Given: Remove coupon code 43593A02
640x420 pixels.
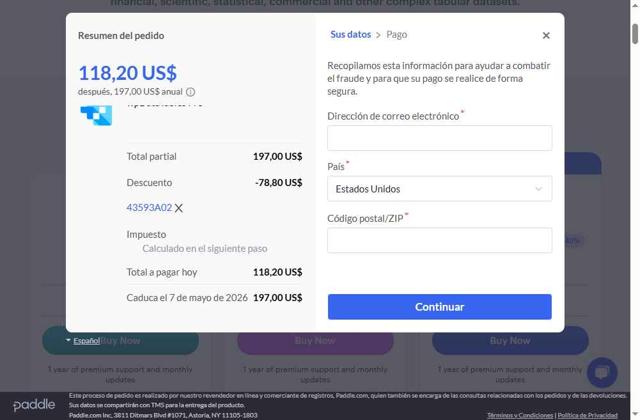Looking at the screenshot, I should tap(179, 208).
